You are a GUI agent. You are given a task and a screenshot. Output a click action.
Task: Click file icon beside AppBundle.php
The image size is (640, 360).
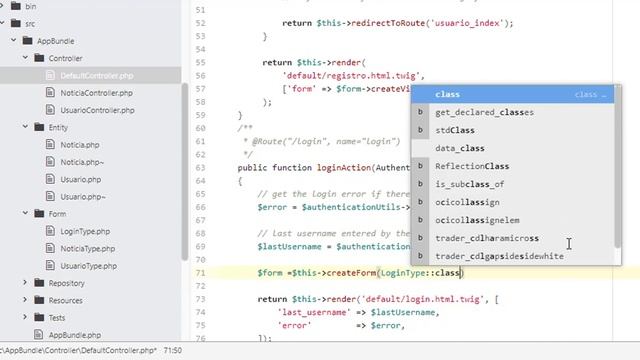tap(38, 335)
